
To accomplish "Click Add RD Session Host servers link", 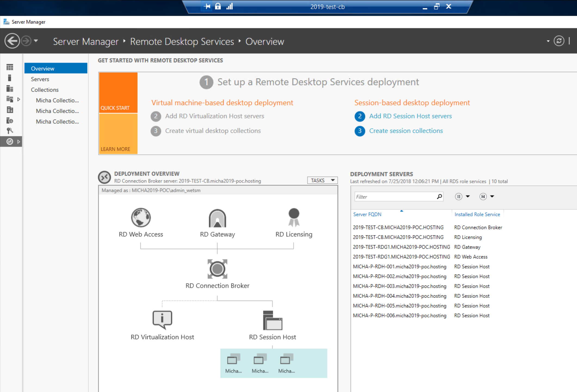I will coord(410,116).
